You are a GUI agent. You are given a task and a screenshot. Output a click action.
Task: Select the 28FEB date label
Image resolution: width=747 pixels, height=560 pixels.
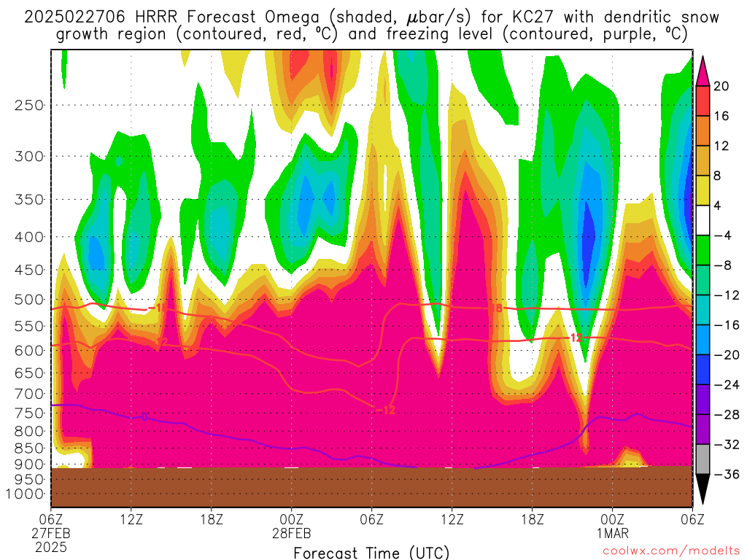[x=291, y=533]
